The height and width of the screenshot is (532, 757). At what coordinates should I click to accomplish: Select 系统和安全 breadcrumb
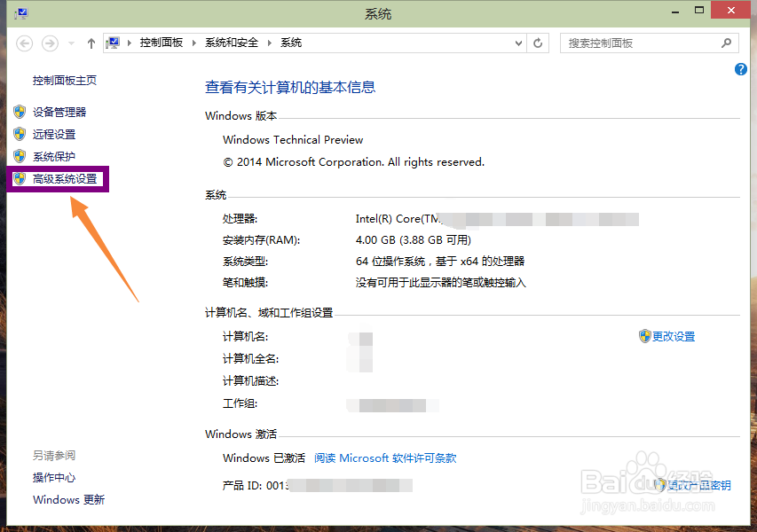click(x=232, y=43)
